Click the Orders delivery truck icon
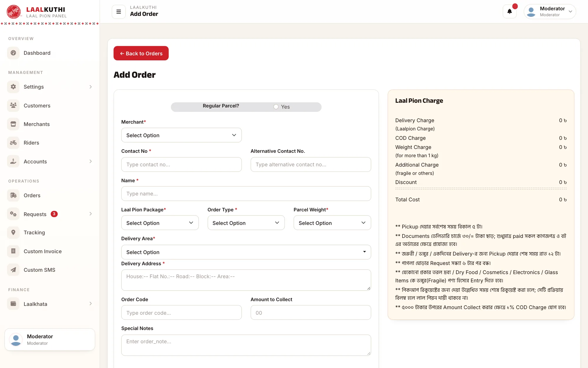 click(13, 195)
